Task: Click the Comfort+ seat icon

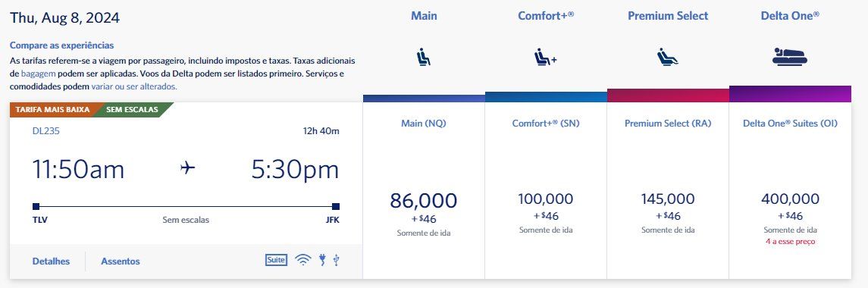Action: [x=545, y=58]
